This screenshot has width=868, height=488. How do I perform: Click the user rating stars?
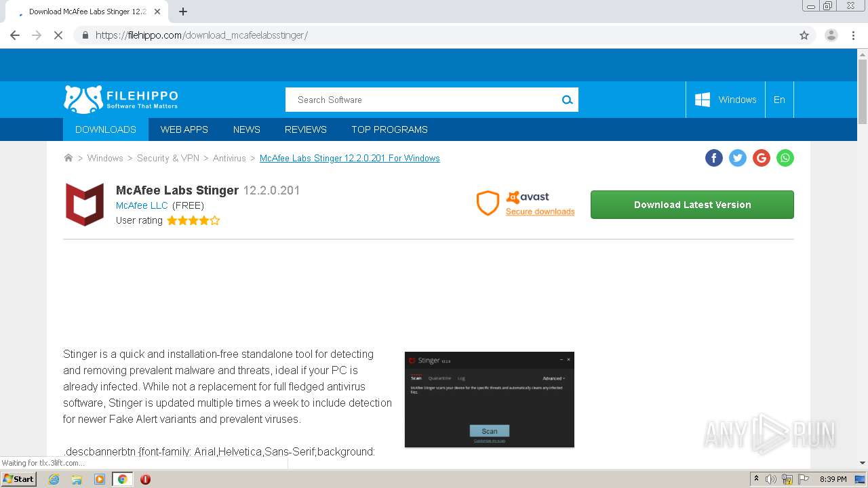(x=193, y=220)
